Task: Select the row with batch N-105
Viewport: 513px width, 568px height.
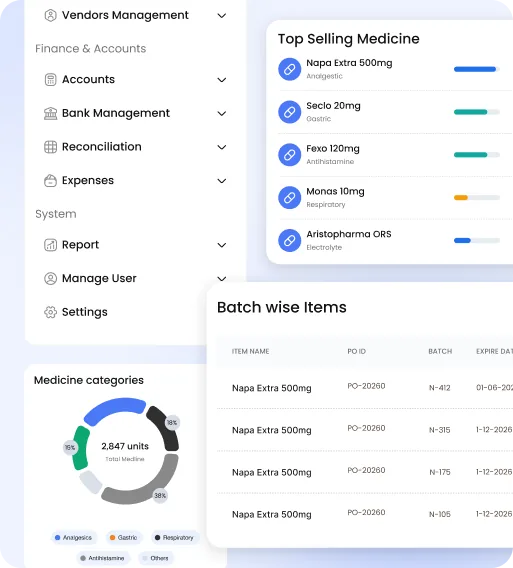Action: pyautogui.click(x=365, y=514)
